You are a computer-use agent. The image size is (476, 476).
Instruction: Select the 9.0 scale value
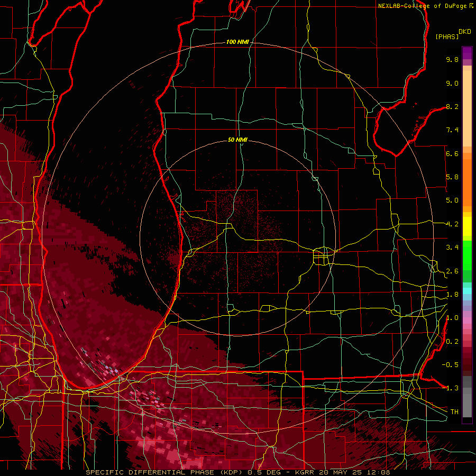click(x=452, y=83)
